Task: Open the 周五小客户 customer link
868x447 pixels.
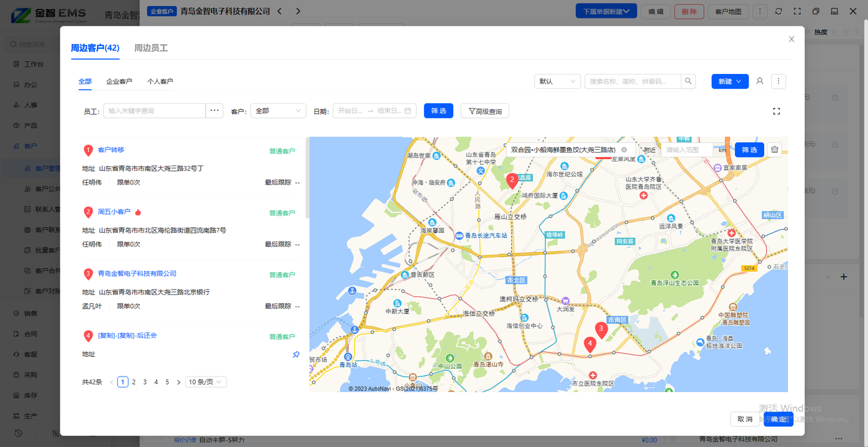Action: pyautogui.click(x=114, y=212)
